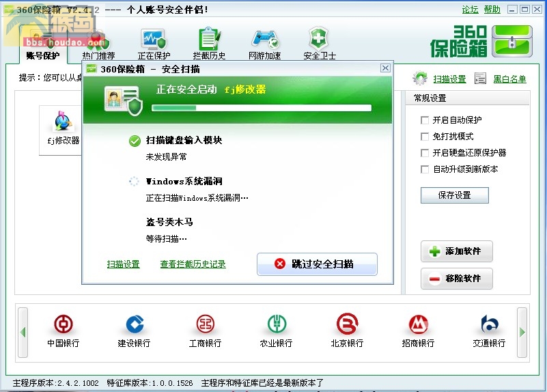Click the spinner beside Windows系统漏洞
This screenshot has width=547, height=392.
pyautogui.click(x=134, y=182)
